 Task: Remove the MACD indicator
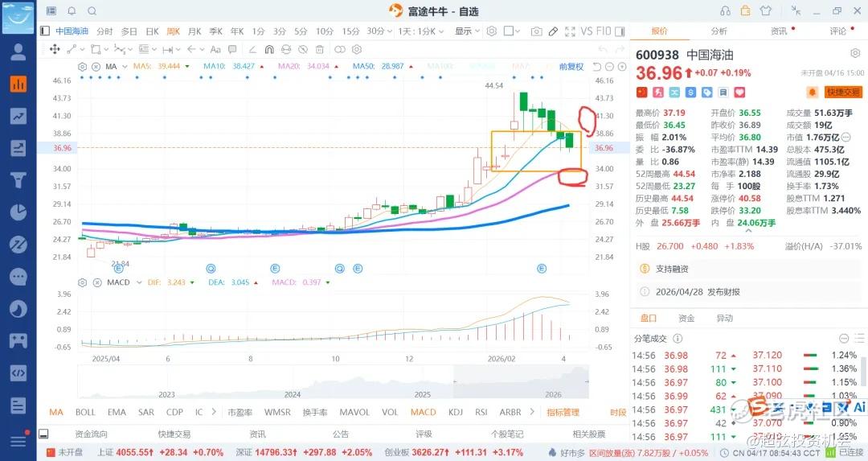(97, 282)
